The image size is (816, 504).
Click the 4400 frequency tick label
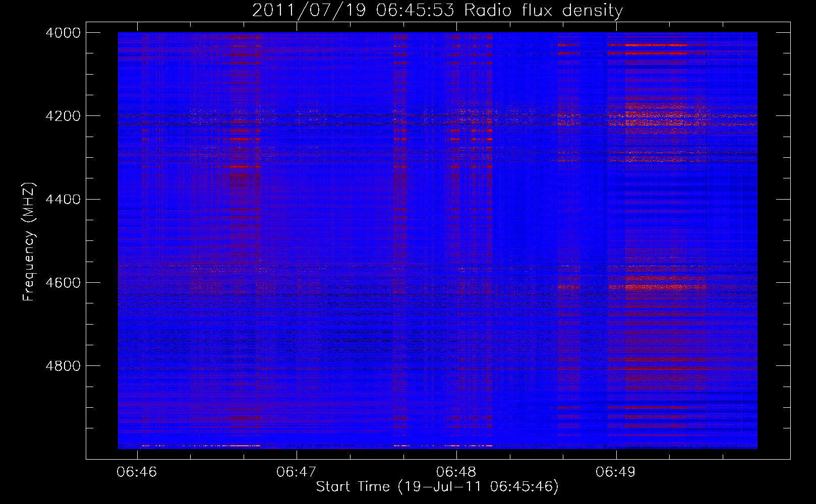[63, 200]
